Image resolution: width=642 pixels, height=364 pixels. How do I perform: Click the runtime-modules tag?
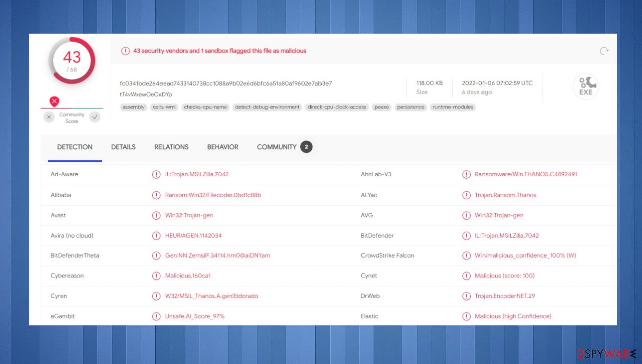pyautogui.click(x=453, y=107)
